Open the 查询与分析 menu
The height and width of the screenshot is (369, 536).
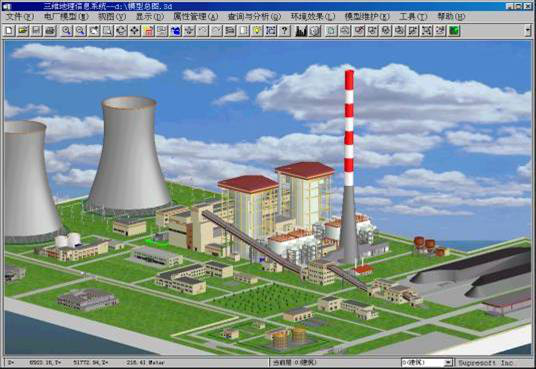tap(254, 16)
